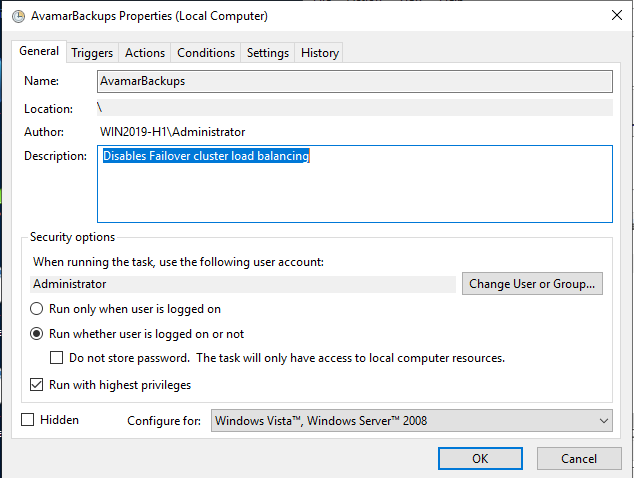The width and height of the screenshot is (634, 478).
Task: Select Run only when user is logged on
Action: point(37,309)
